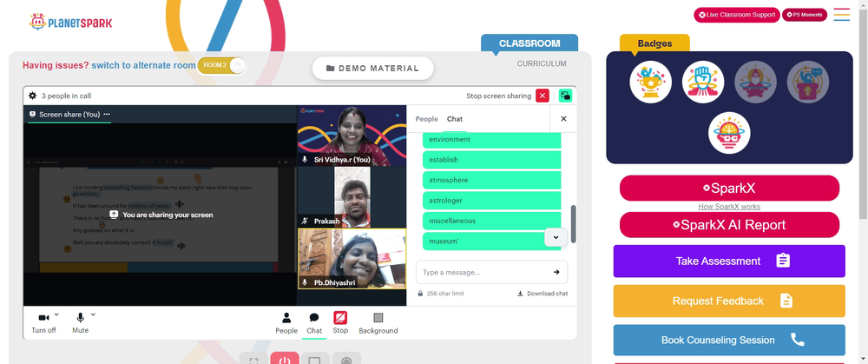Book Counseling Session
Viewport: 868px width, 364px height.
pyautogui.click(x=729, y=341)
